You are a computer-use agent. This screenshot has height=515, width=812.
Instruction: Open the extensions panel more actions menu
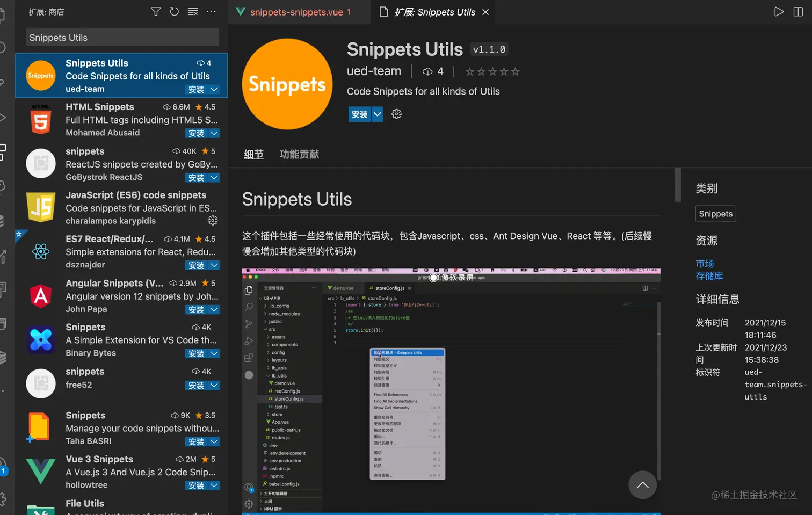[x=212, y=12]
